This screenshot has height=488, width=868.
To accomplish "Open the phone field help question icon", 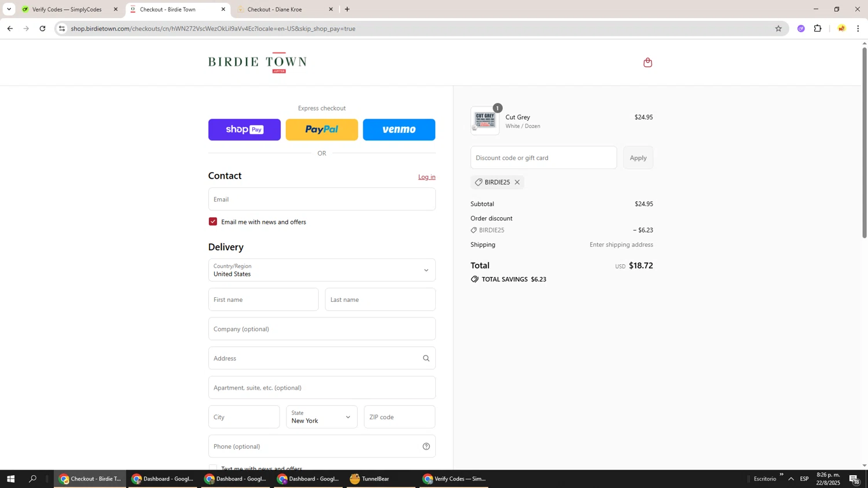I will pyautogui.click(x=426, y=446).
